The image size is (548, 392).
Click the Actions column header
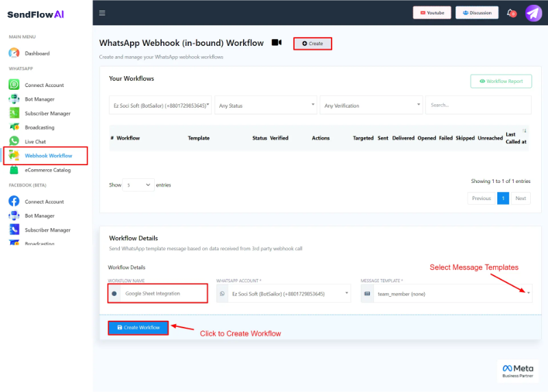pos(321,138)
